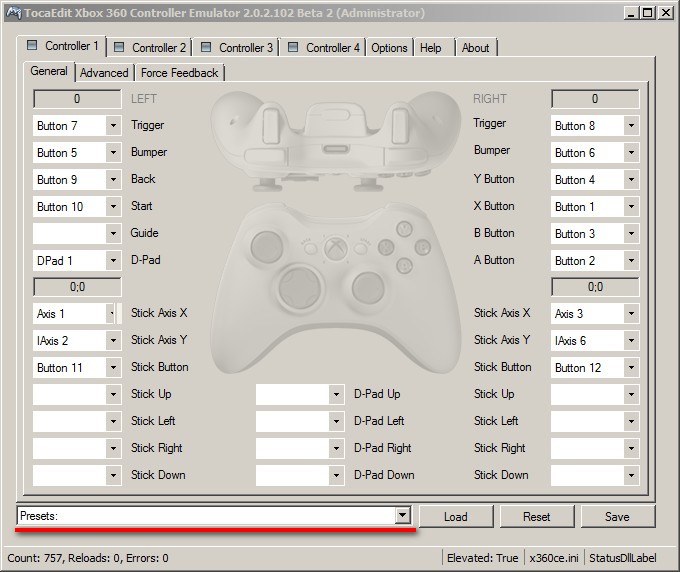Screen dimensions: 680x572
Task: Click the Controller 4 status square icon
Action: pyautogui.click(x=293, y=47)
